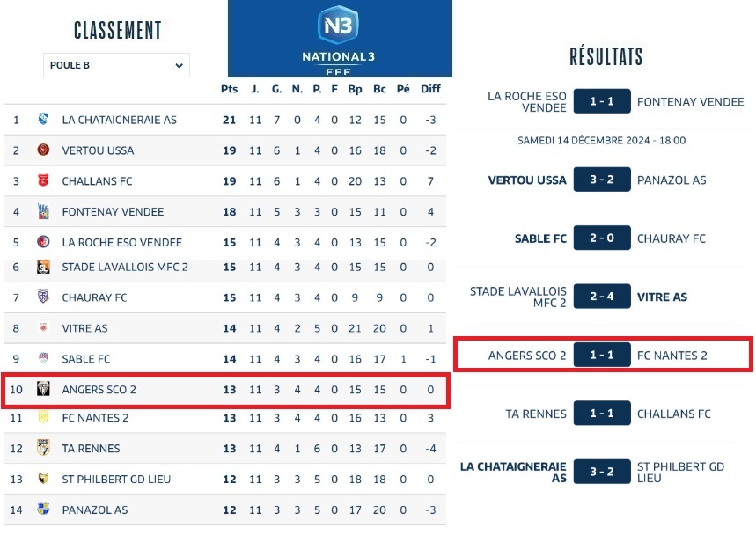Click the Fontenay Vendee team crest
Screen dimensions: 756x550
(x=43, y=212)
